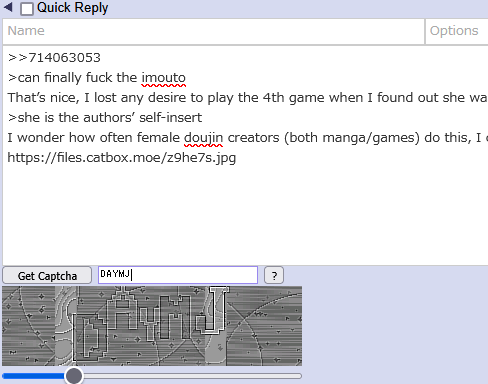Open captcha help with the ? button
Image resolution: width=488 pixels, height=384 pixels.
pyautogui.click(x=274, y=275)
